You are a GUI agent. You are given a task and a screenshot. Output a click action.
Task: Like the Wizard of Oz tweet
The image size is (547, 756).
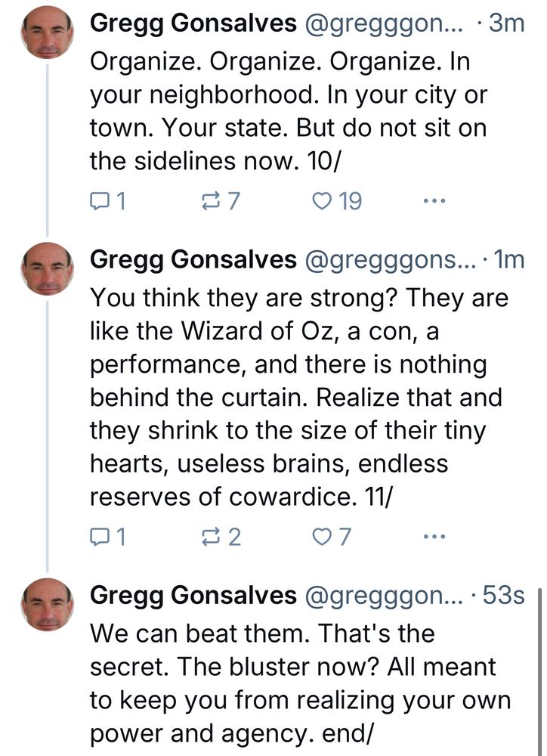click(x=323, y=537)
